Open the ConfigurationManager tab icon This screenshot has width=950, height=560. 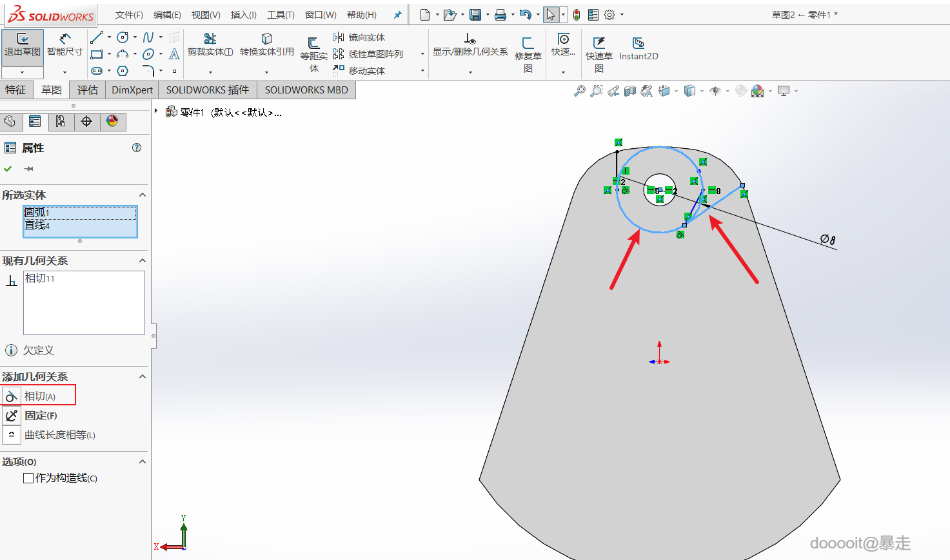tap(61, 121)
